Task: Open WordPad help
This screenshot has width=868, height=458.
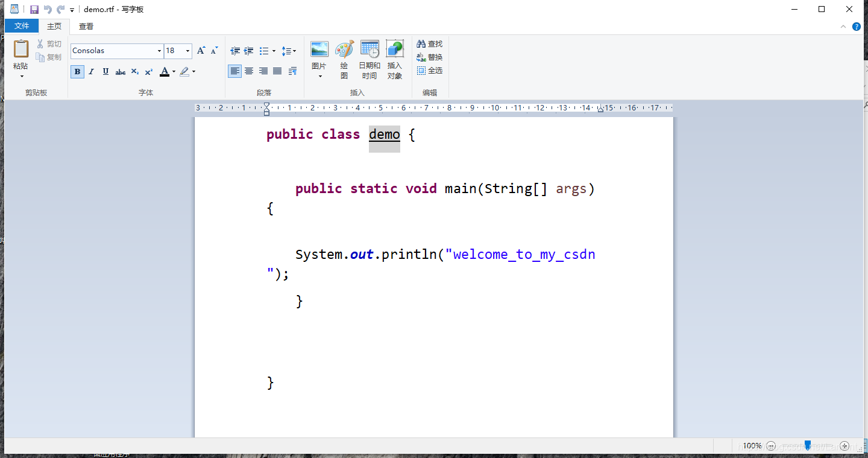Action: tap(857, 27)
